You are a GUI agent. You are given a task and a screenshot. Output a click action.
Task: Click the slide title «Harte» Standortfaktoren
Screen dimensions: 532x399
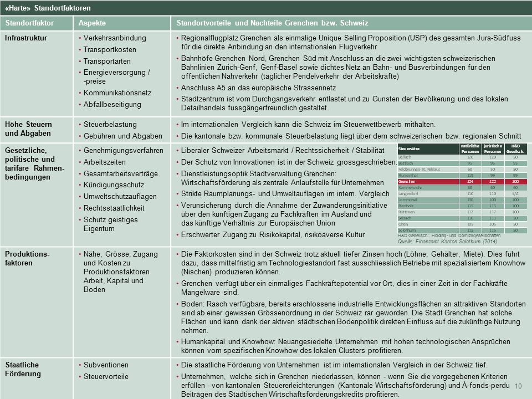point(48,8)
